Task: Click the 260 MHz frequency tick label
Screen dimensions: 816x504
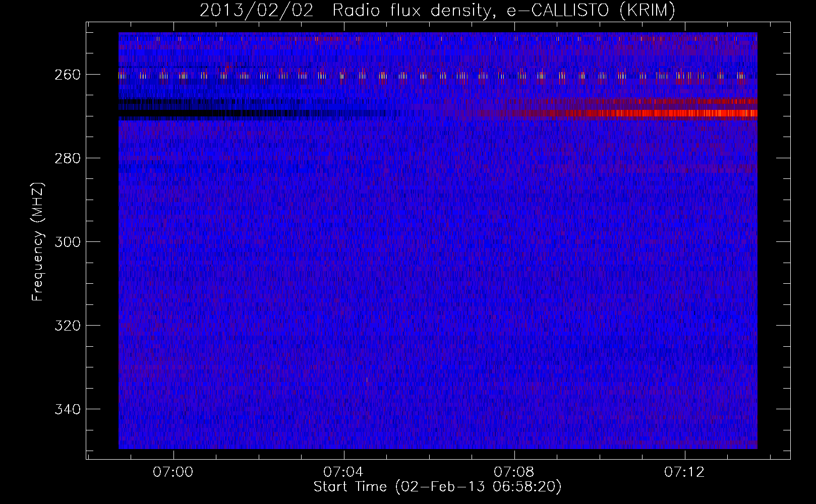Action: [67, 75]
